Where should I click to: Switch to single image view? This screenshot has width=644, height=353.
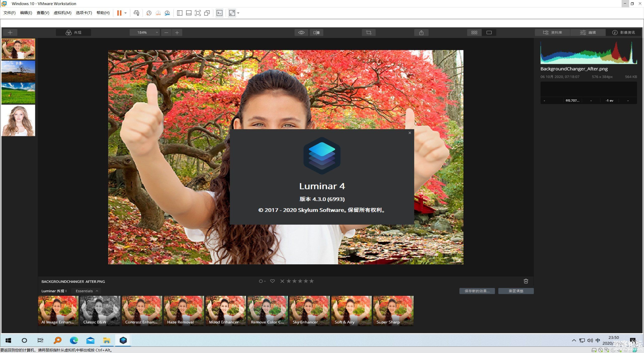[489, 32]
